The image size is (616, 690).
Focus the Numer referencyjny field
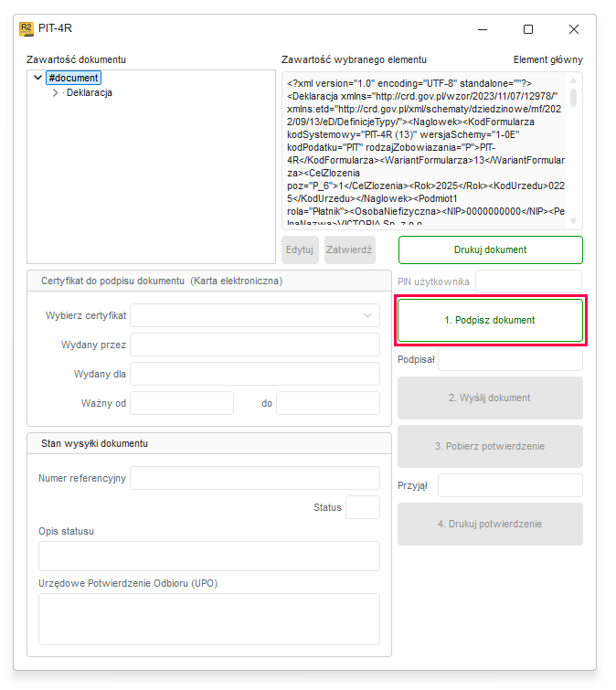coord(255,478)
